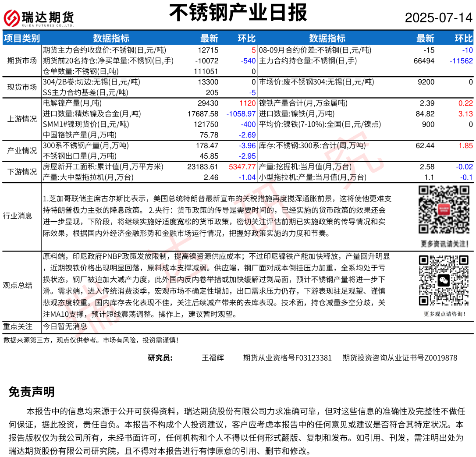Click the 观点总结 section label

coord(18,285)
